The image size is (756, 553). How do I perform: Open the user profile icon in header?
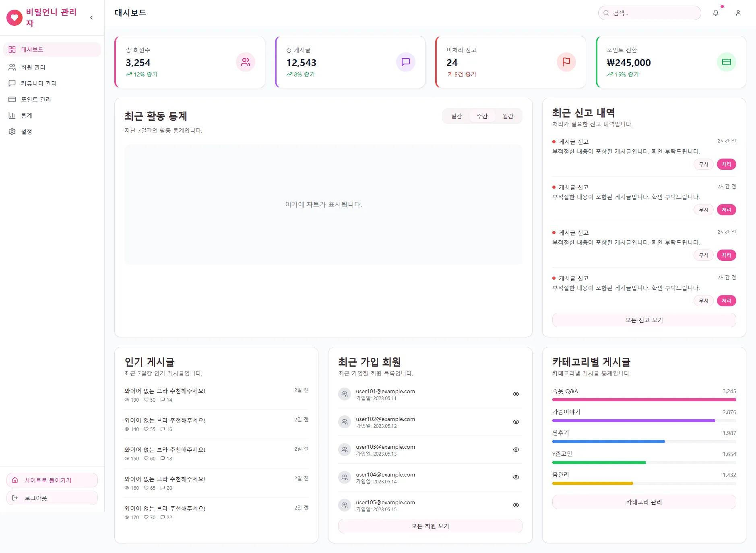pos(738,13)
